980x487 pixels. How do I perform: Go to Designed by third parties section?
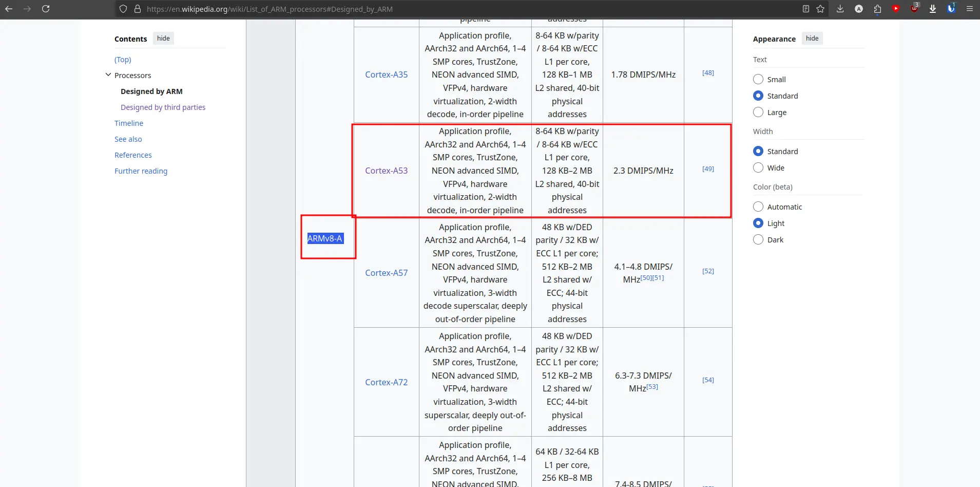coord(163,107)
